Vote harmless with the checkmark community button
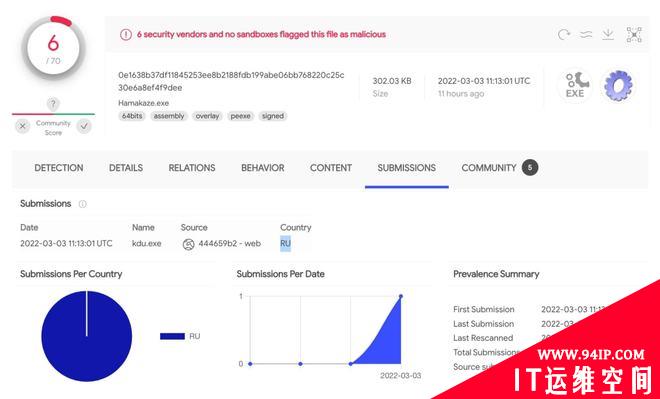Image resolution: width=660 pixels, height=399 pixels. pos(84,126)
